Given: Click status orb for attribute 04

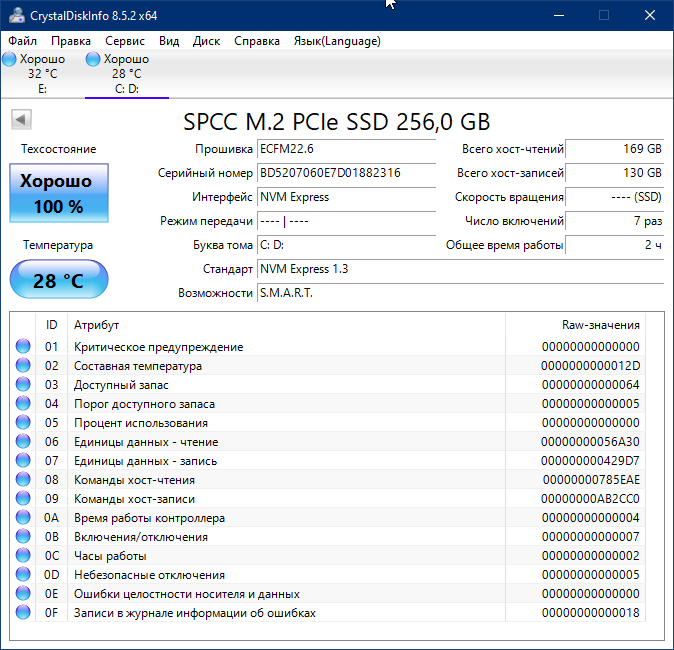Looking at the screenshot, I should coord(23,403).
